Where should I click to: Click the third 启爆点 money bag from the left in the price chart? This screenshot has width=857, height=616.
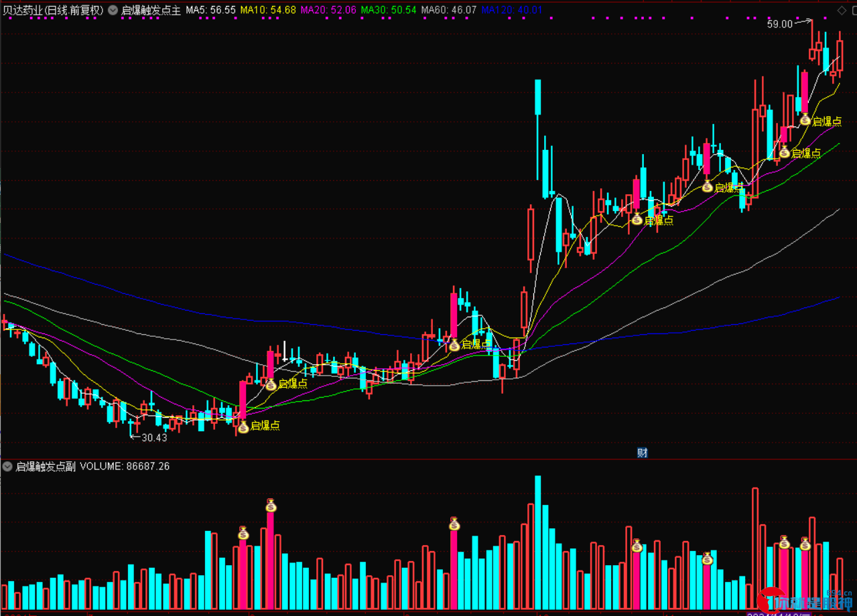click(454, 345)
